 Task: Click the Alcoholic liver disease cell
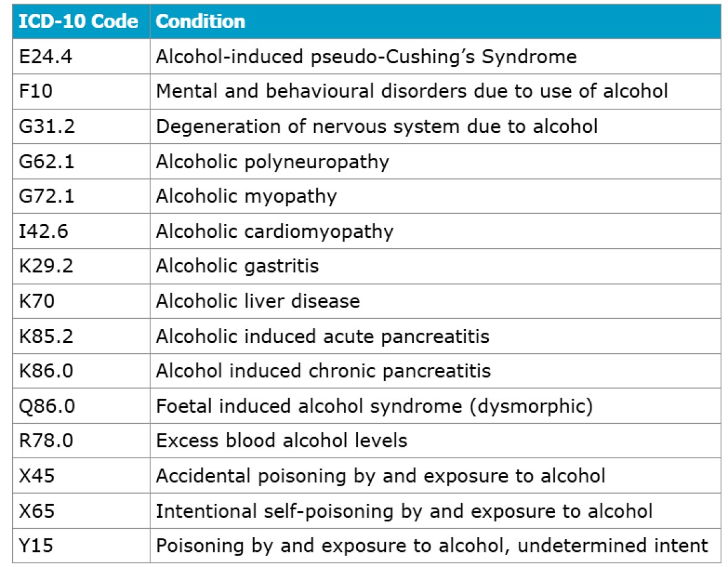coord(258,301)
